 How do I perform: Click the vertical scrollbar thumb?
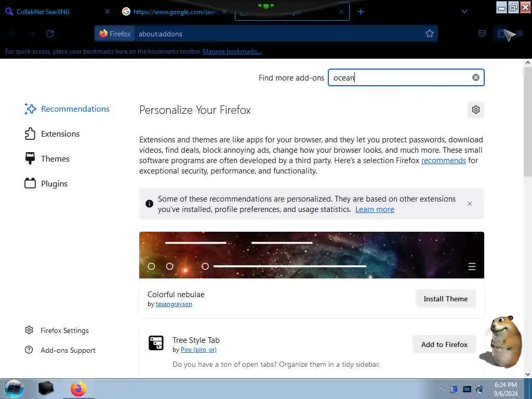coord(528,122)
